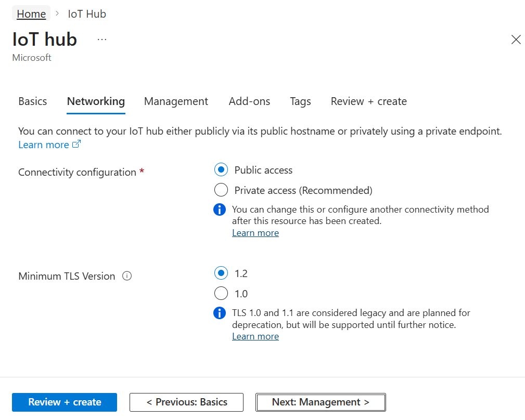Open the ellipsis menu next to IoT hub title
This screenshot has height=420, width=525.
pyautogui.click(x=101, y=39)
